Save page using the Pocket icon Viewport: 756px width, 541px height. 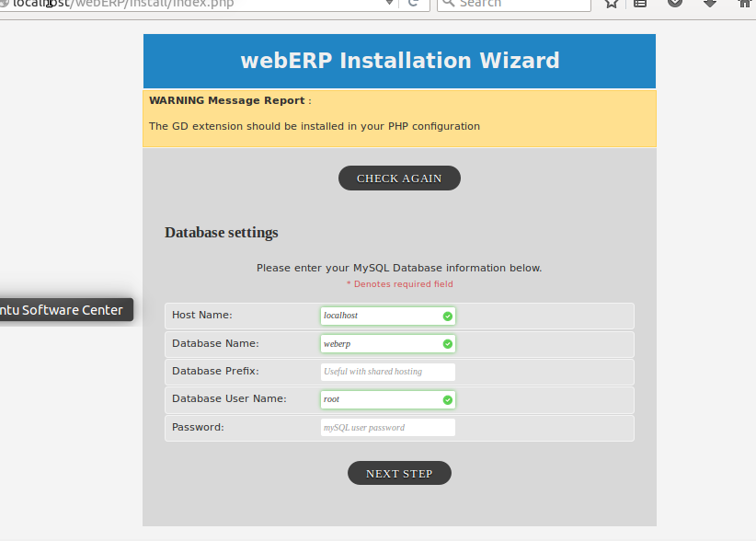click(675, 4)
